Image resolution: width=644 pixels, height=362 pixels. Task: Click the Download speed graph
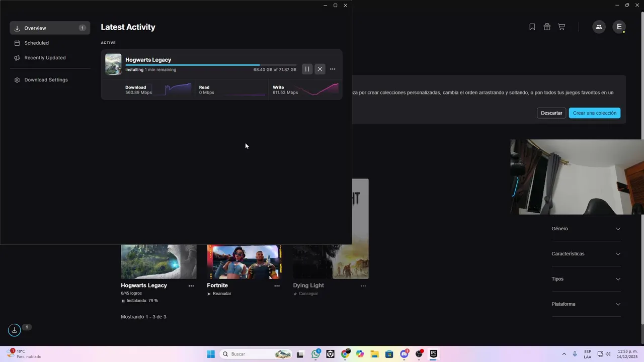172,89
